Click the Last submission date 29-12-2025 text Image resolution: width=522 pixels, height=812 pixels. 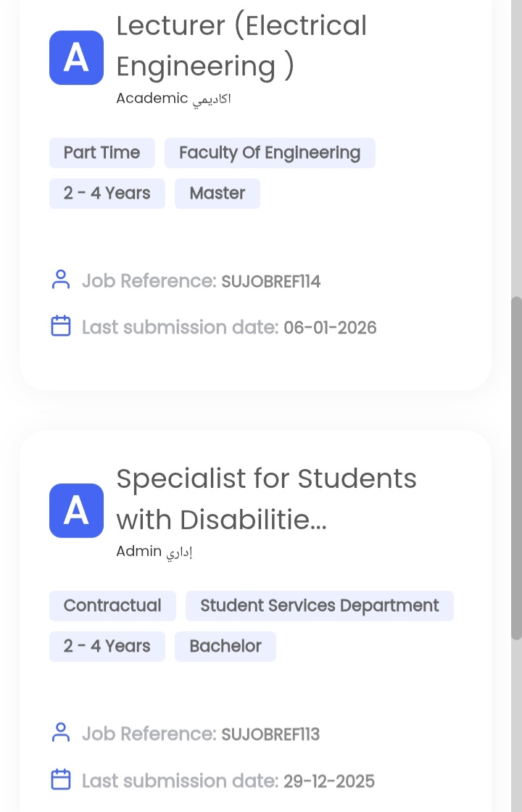[x=228, y=781]
